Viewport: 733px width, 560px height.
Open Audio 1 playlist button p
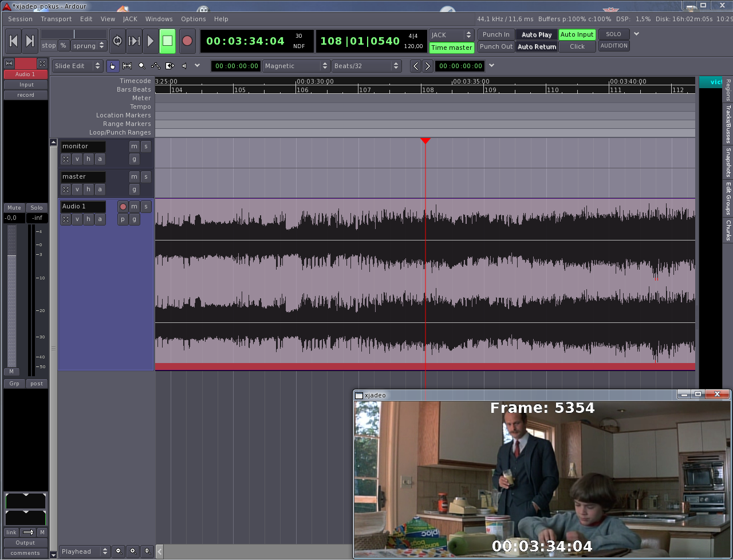pos(123,219)
